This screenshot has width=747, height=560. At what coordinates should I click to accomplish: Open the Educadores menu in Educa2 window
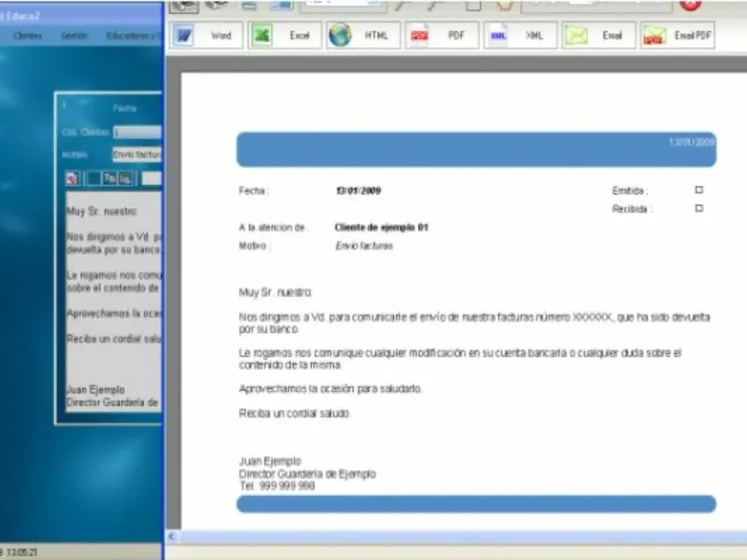pos(134,35)
